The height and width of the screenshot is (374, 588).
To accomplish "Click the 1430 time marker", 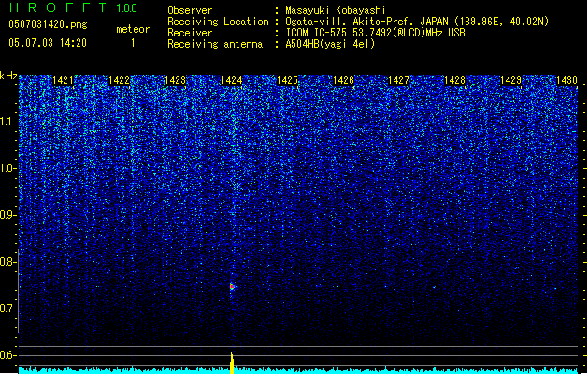I will point(566,80).
